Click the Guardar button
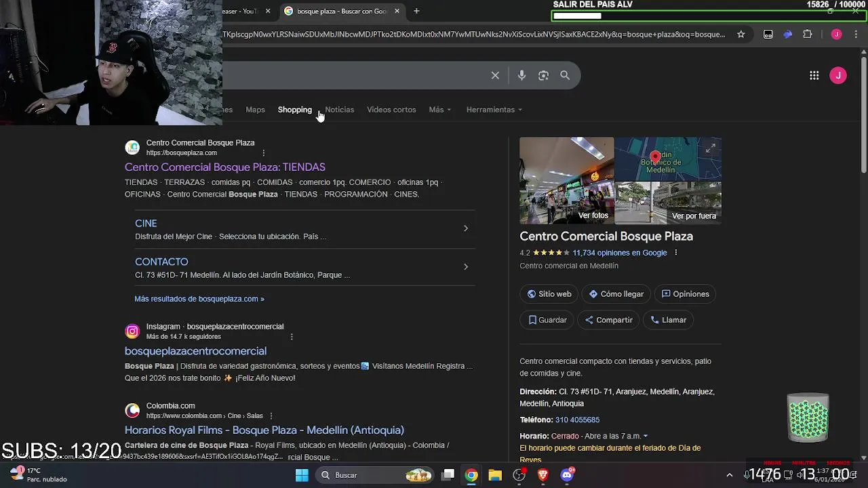868x488 pixels. click(547, 319)
